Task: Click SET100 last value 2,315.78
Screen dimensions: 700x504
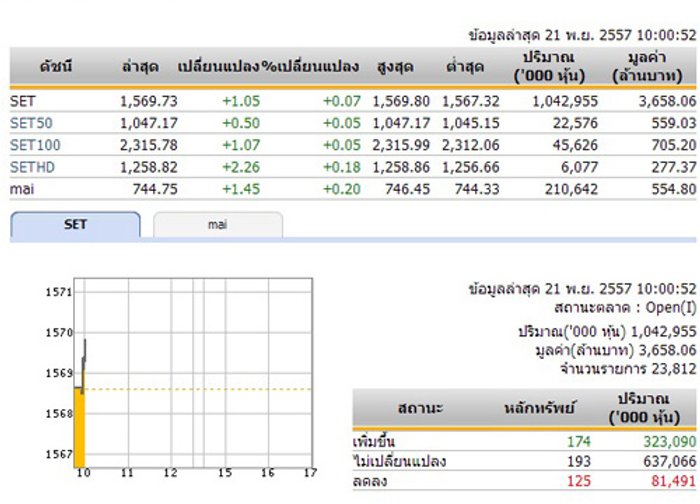Action: coord(149,145)
